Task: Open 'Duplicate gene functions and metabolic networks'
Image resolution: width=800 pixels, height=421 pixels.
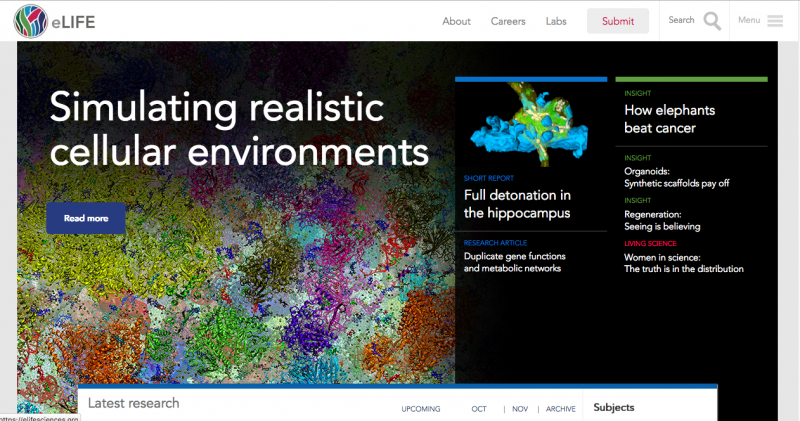Action: pos(512,262)
